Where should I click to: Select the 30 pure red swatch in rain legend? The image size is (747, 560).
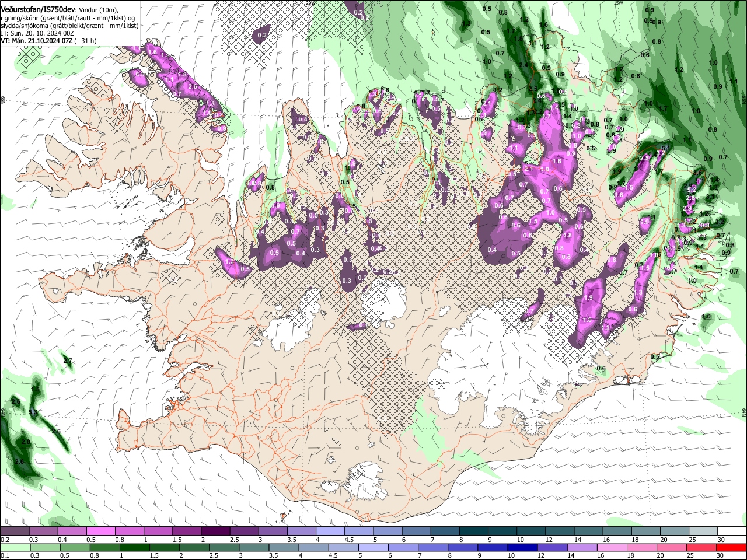tap(732, 547)
